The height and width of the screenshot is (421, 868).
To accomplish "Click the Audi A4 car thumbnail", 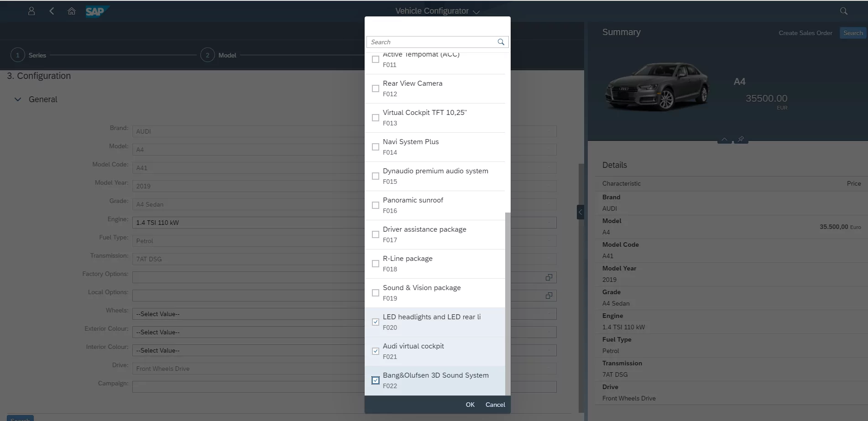I will [657, 87].
